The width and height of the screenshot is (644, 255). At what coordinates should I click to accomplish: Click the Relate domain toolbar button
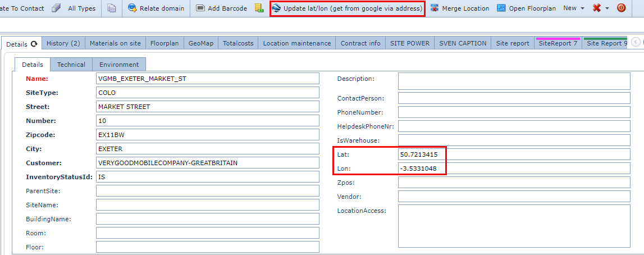(x=156, y=8)
